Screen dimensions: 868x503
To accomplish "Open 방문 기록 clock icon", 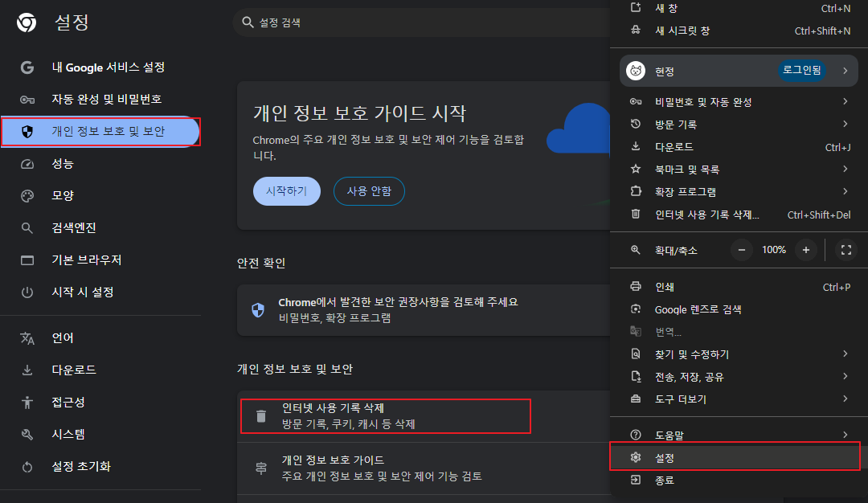I will click(x=634, y=125).
